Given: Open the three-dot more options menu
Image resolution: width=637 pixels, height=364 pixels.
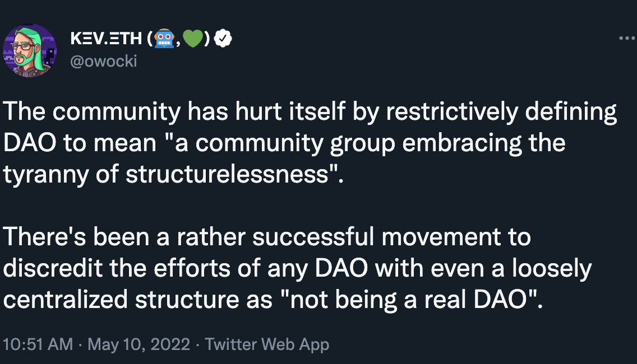Looking at the screenshot, I should (x=627, y=38).
